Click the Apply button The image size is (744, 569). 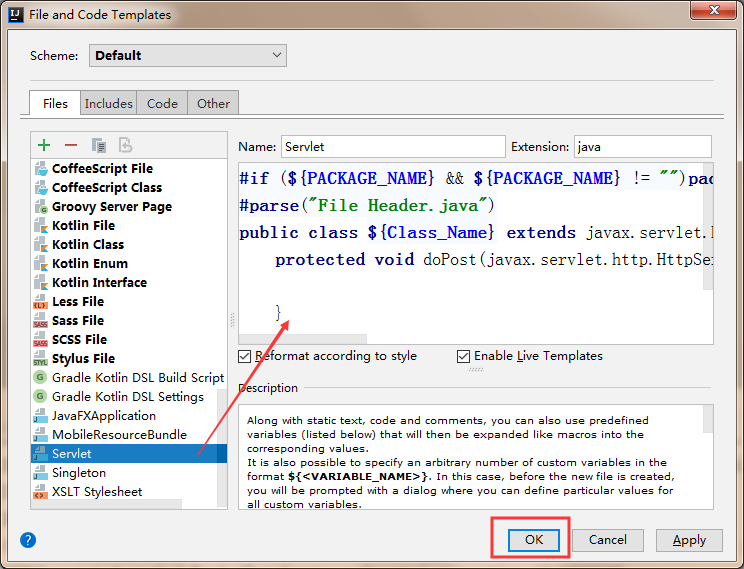pyautogui.click(x=689, y=540)
